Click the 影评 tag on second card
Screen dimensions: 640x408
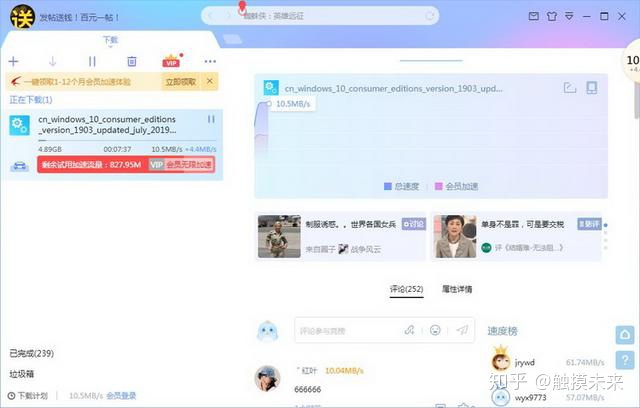click(x=589, y=224)
